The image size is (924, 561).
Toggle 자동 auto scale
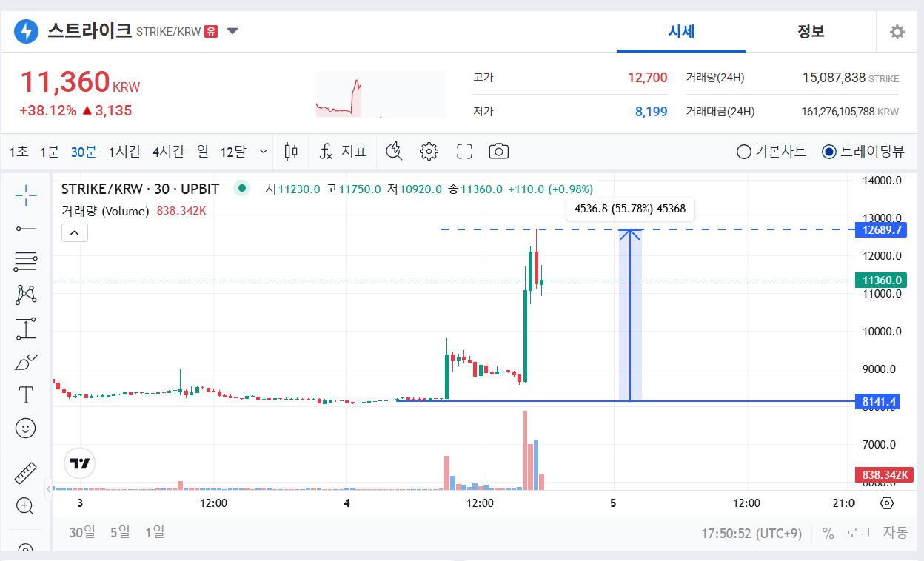(895, 533)
